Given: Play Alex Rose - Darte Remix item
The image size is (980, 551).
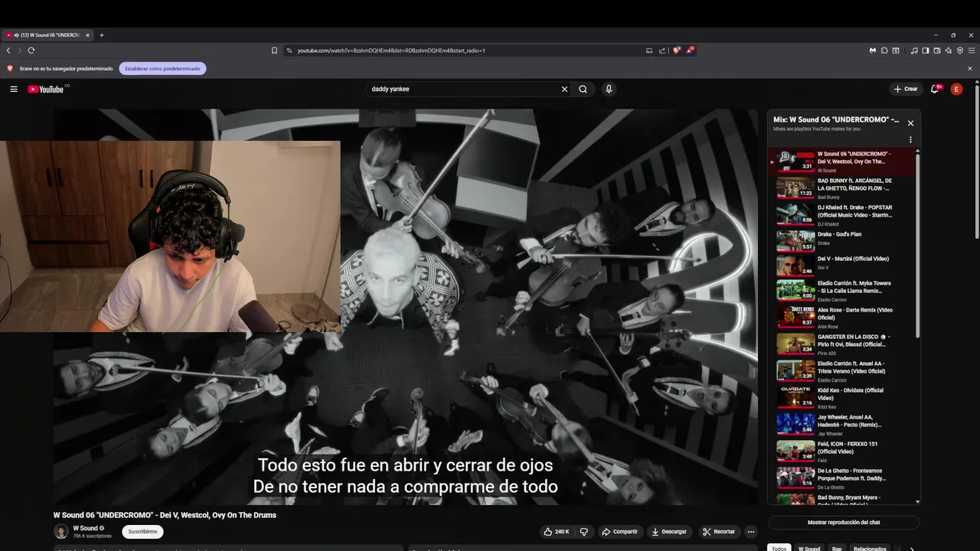Looking at the screenshot, I should pyautogui.click(x=843, y=317).
